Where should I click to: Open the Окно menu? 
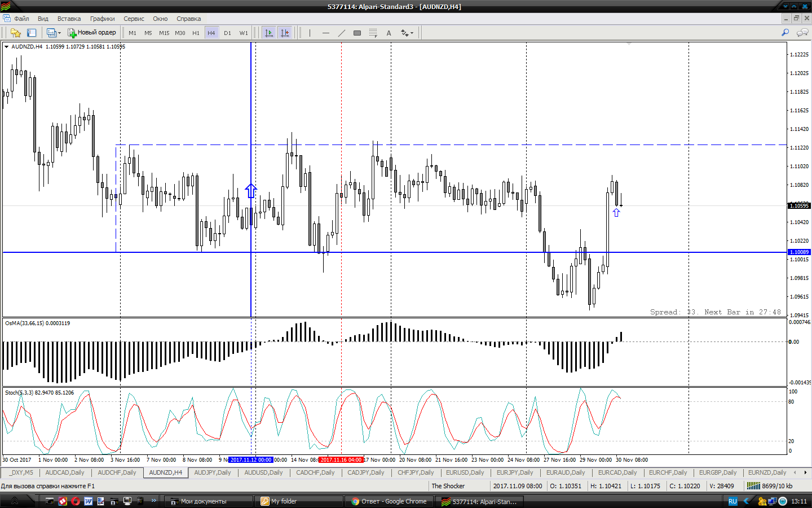[160, 19]
